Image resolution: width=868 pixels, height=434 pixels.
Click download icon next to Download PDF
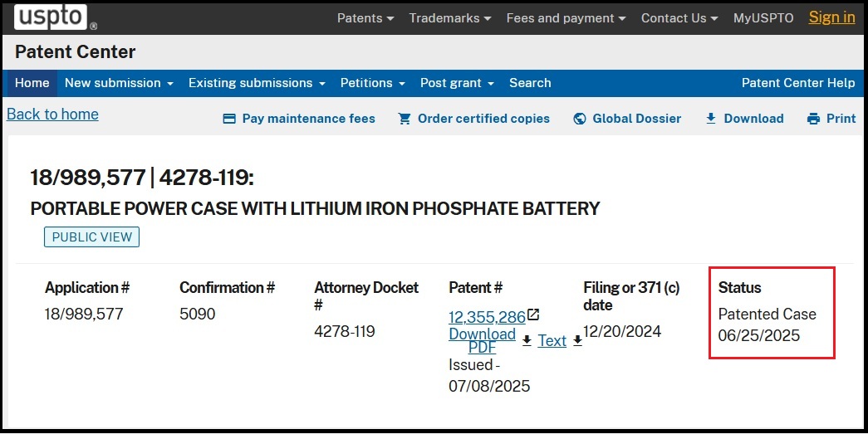click(x=527, y=340)
